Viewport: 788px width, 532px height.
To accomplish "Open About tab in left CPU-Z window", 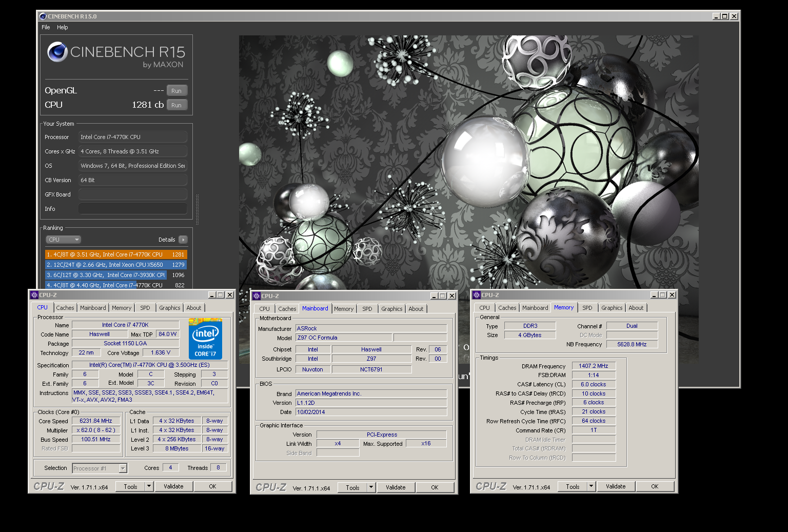I will coord(194,308).
